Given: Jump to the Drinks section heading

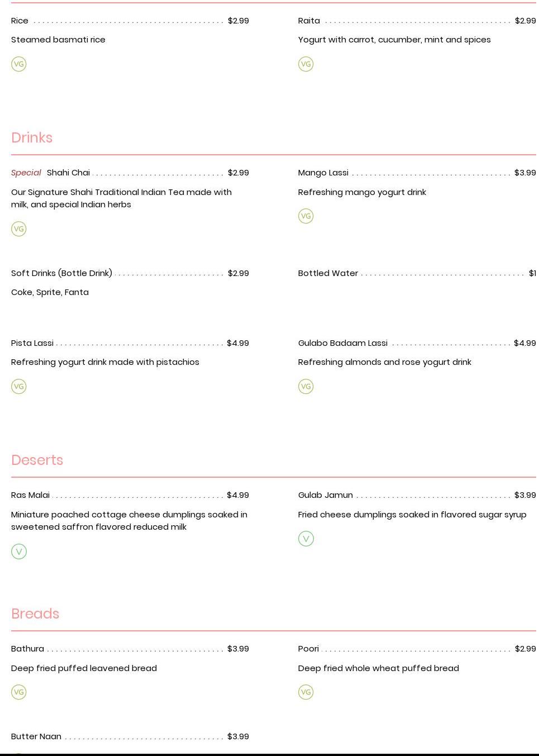Looking at the screenshot, I should point(32,137).
